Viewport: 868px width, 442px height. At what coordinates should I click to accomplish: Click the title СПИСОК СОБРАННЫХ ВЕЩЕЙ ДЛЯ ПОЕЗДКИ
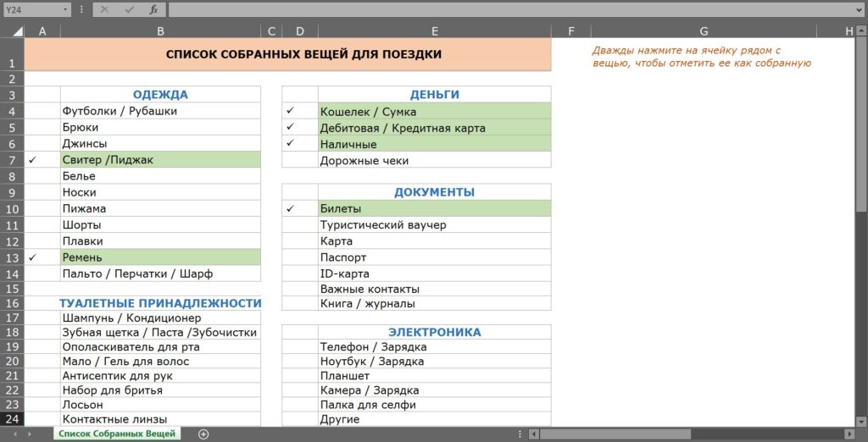(x=304, y=54)
